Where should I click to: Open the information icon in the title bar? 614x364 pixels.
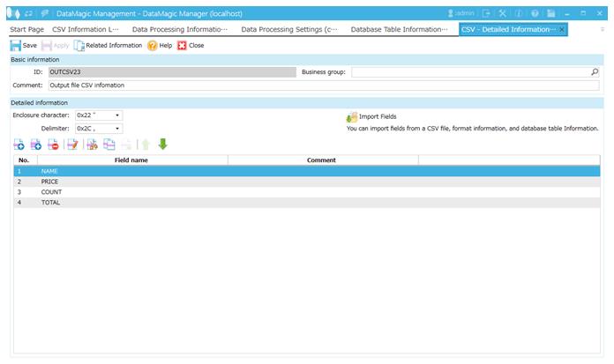(519, 13)
